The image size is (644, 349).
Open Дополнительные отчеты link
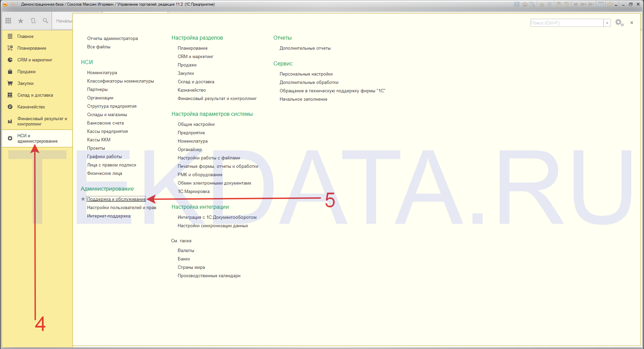(x=305, y=48)
